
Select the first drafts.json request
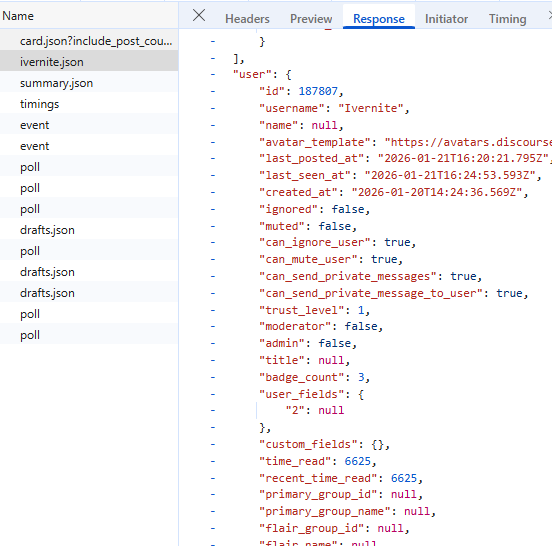89,230
